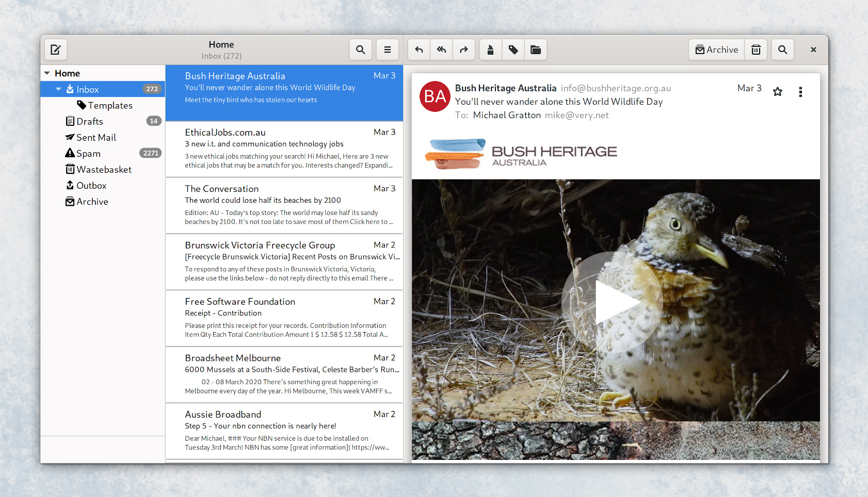The image size is (868, 497).
Task: Click the compose new message icon
Action: [x=56, y=49]
